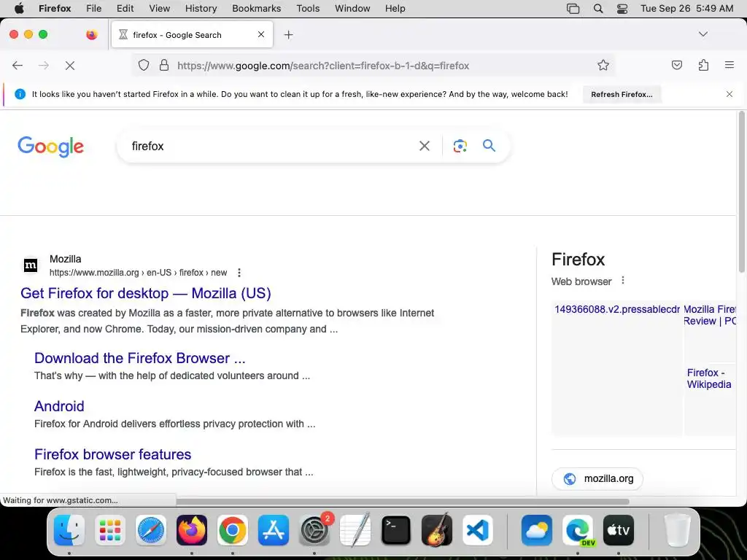Click the horizontal page scrollbar
Viewport: 747px width, 560px height.
(x=402, y=502)
